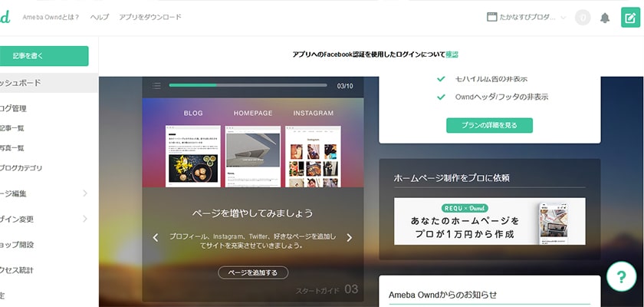Click the INSTAGRAM page preview thumbnail

click(313, 156)
